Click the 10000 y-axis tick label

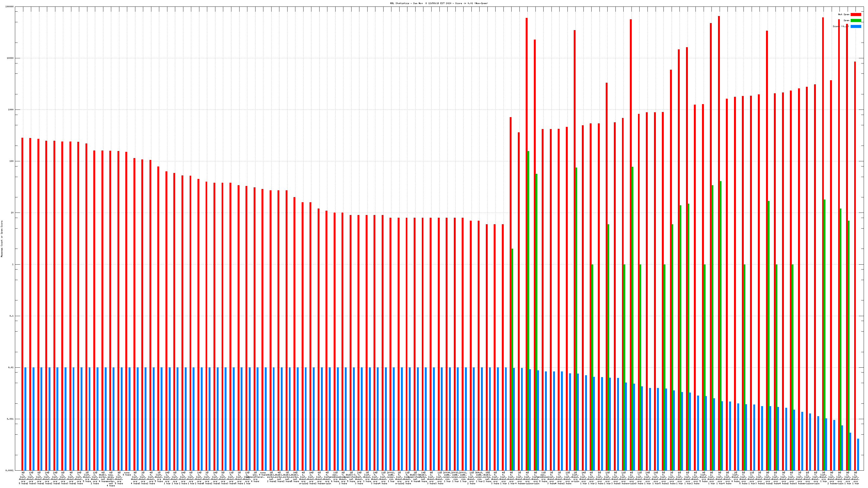click(x=11, y=58)
